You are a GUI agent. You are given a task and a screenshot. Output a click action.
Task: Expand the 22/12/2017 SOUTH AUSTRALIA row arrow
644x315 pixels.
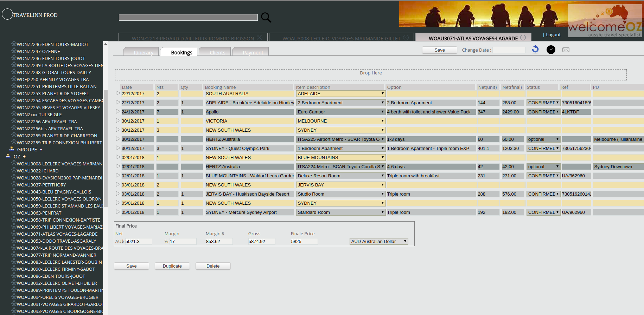coord(118,93)
